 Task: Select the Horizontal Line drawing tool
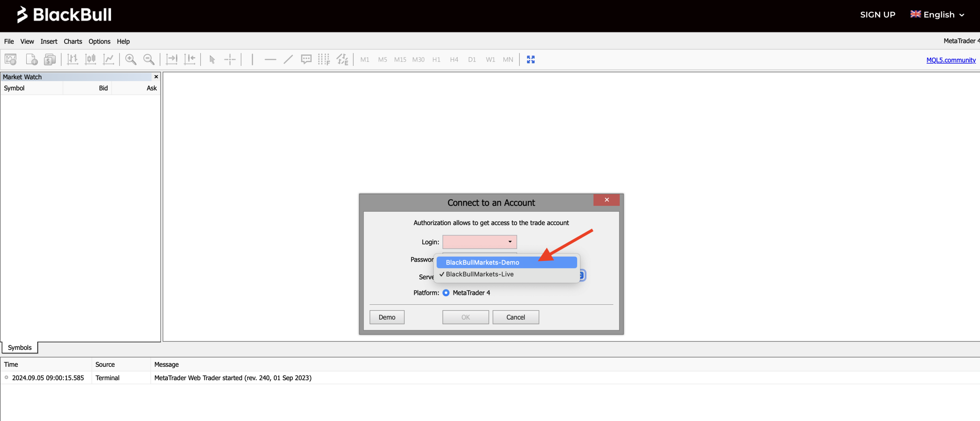pos(270,59)
